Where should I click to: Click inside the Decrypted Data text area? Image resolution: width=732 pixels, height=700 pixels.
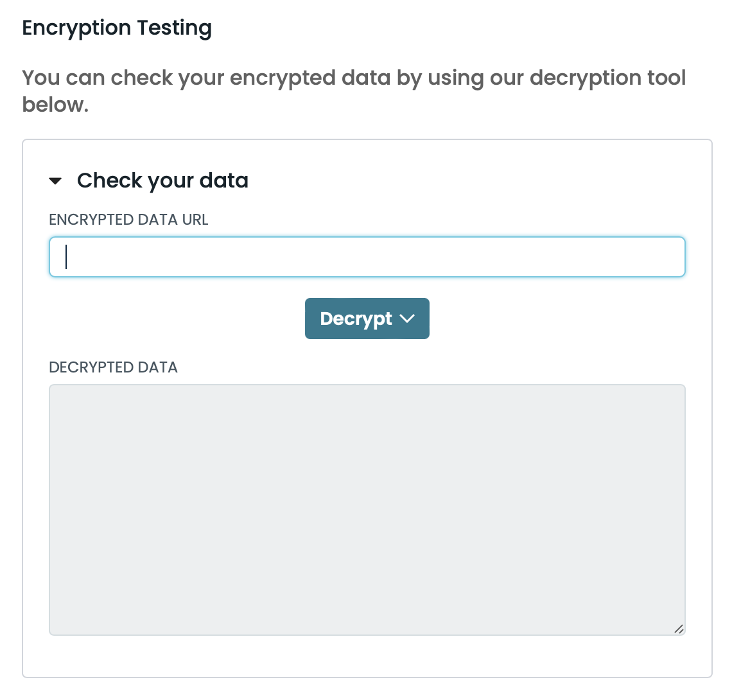pyautogui.click(x=367, y=509)
